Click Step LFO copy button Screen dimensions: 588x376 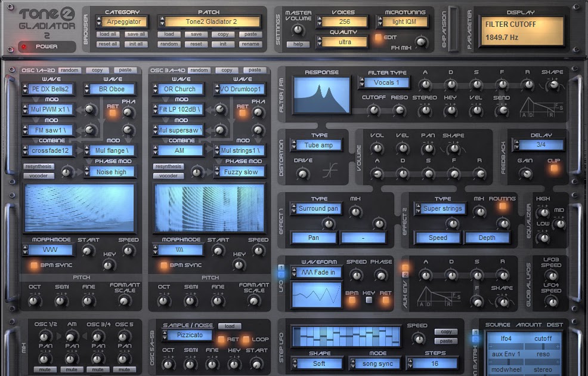[446, 332]
